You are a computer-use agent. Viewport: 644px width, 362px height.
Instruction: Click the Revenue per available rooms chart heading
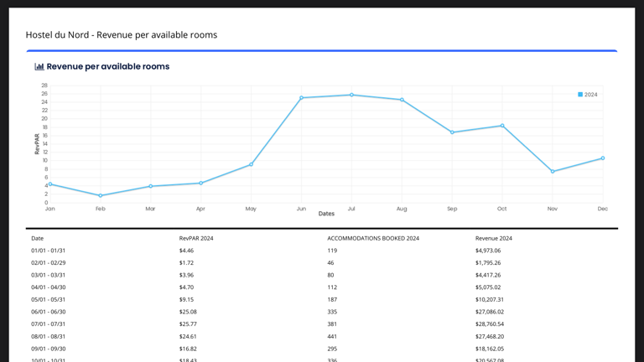tap(108, 66)
